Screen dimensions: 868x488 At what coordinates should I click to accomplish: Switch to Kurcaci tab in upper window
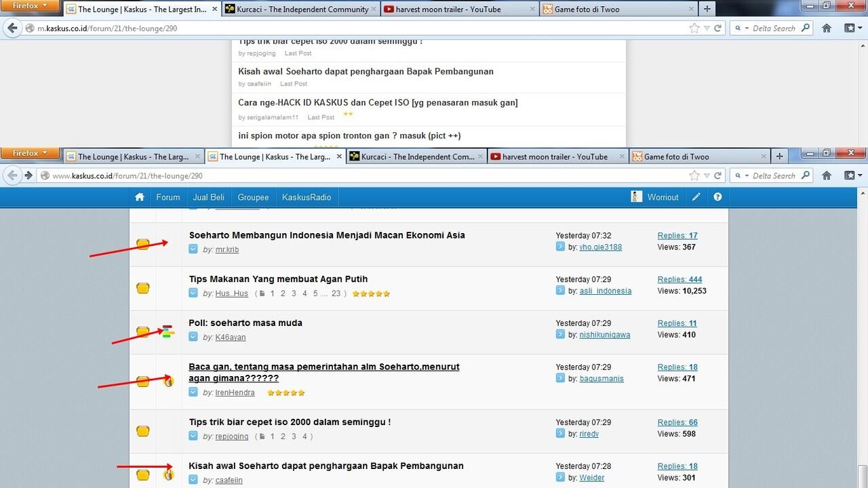300,9
